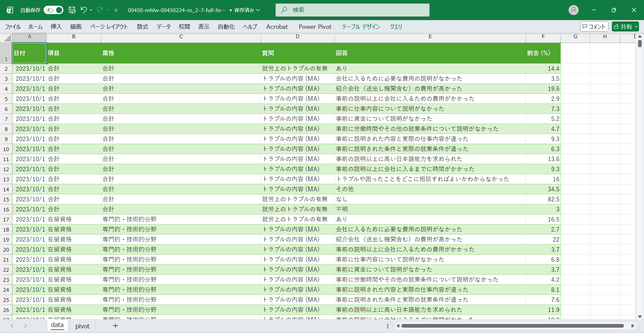Click the sheet tab bar options dots
The image size is (644, 333).
pyautogui.click(x=388, y=326)
